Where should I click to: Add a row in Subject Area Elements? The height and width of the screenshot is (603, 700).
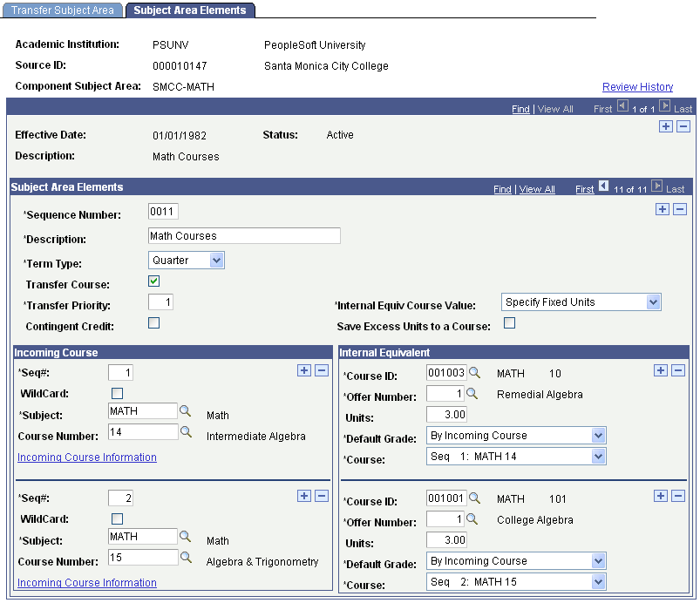[662, 209]
